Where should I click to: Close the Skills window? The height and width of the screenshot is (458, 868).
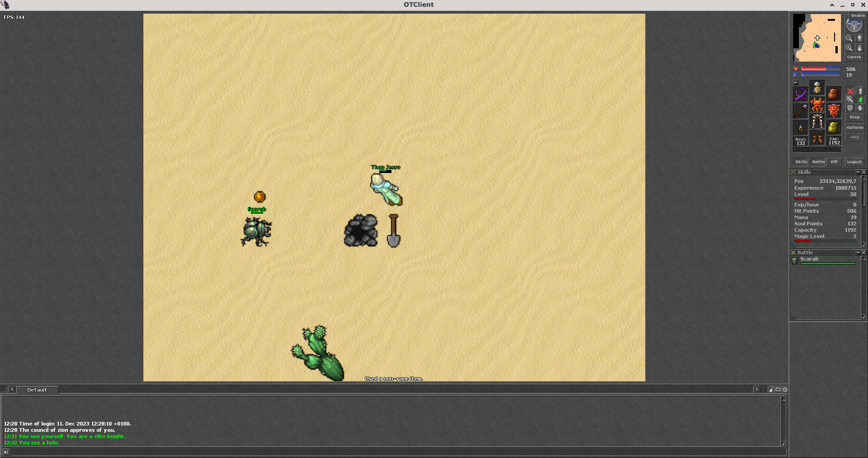[863, 172]
